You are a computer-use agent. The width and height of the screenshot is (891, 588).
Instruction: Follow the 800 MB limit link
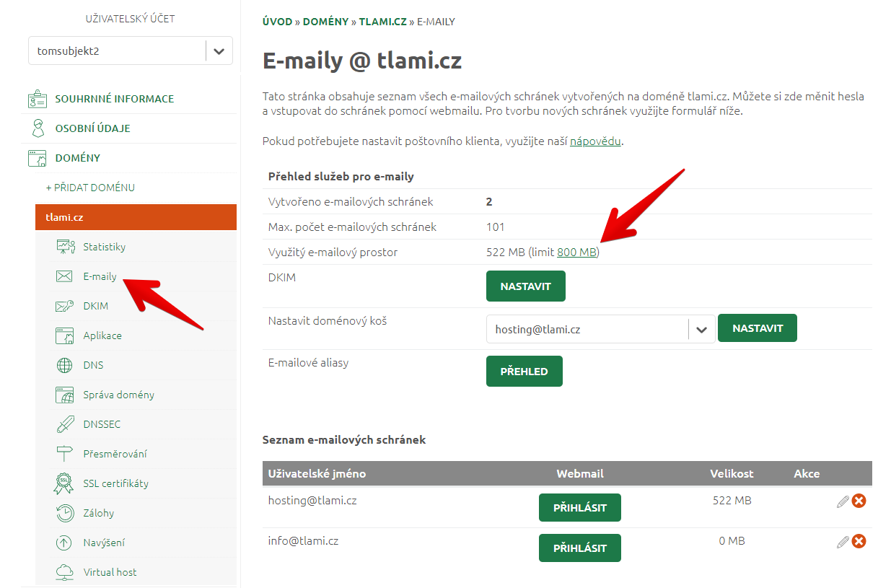pos(577,253)
